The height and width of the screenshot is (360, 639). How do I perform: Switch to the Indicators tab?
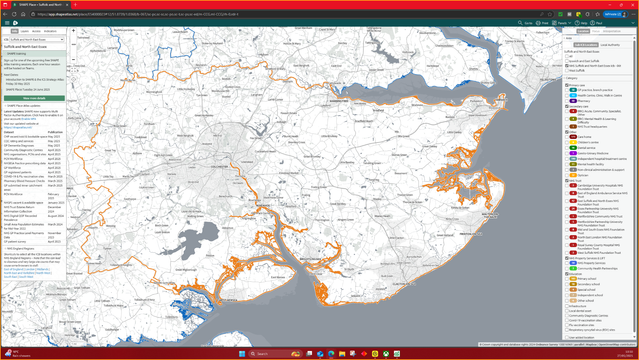50,31
